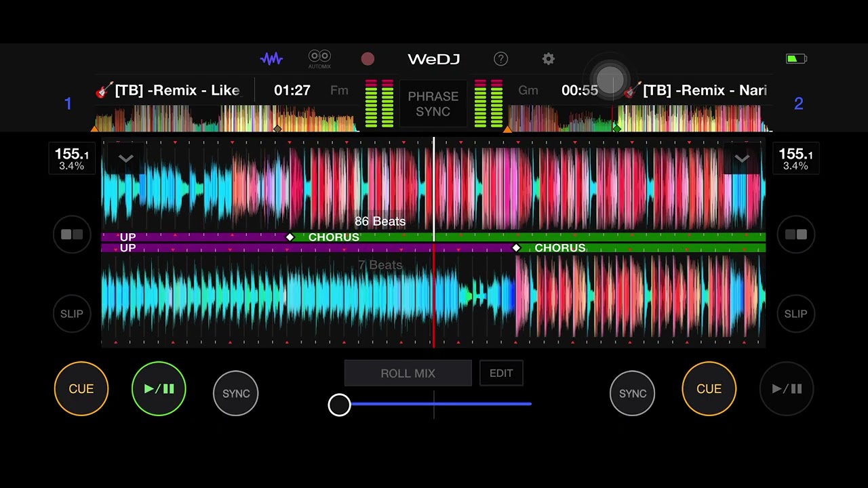This screenshot has height=488, width=868.
Task: Click the '86 Beats' counter
Action: [380, 222]
